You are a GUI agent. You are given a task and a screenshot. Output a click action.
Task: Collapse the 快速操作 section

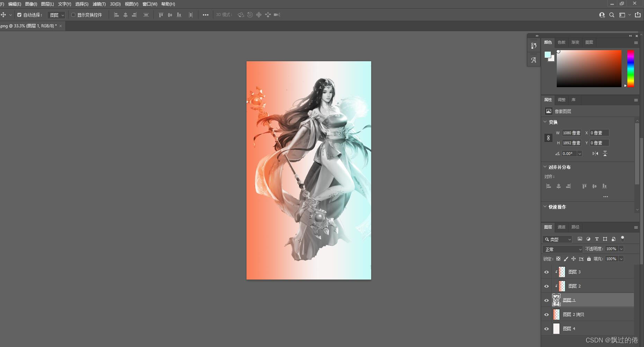545,207
